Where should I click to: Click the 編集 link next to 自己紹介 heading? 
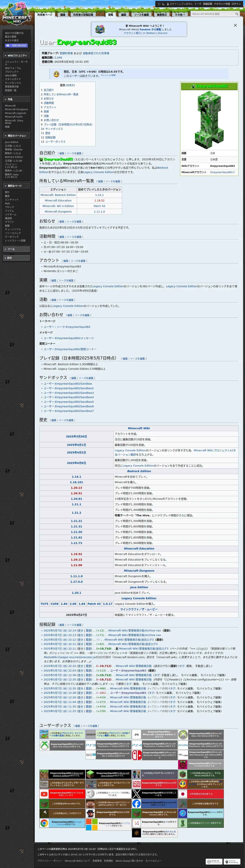(62, 153)
